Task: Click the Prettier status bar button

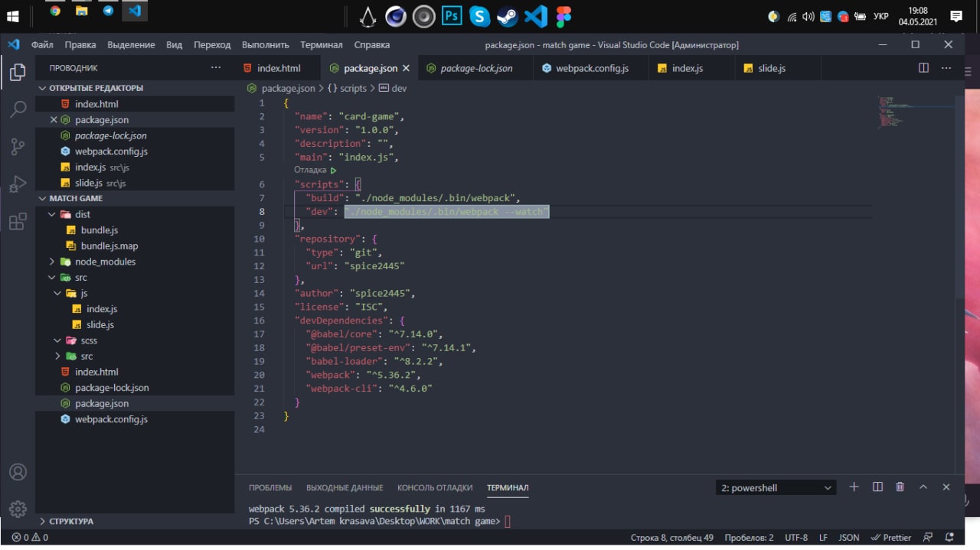Action: coord(891,538)
